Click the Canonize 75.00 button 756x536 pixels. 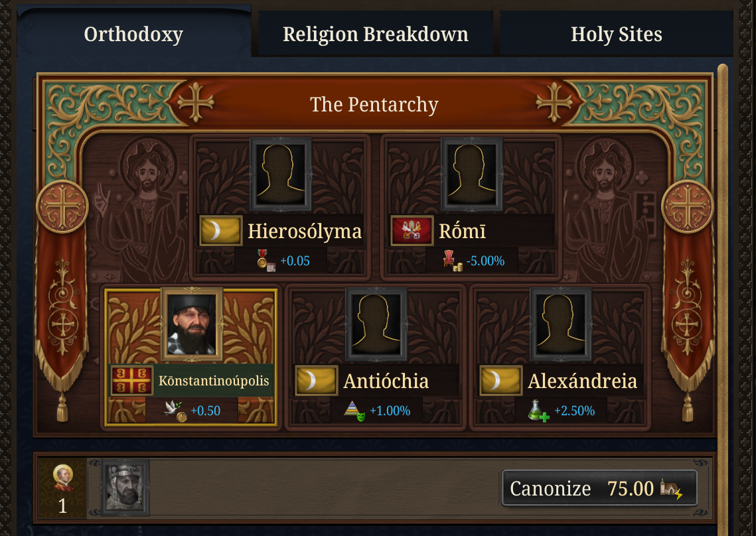click(x=599, y=489)
